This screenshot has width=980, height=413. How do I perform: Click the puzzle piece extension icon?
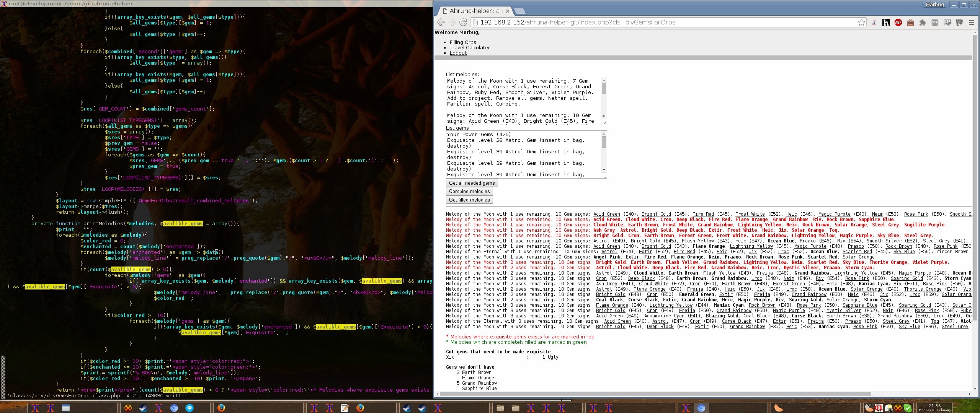point(923,23)
